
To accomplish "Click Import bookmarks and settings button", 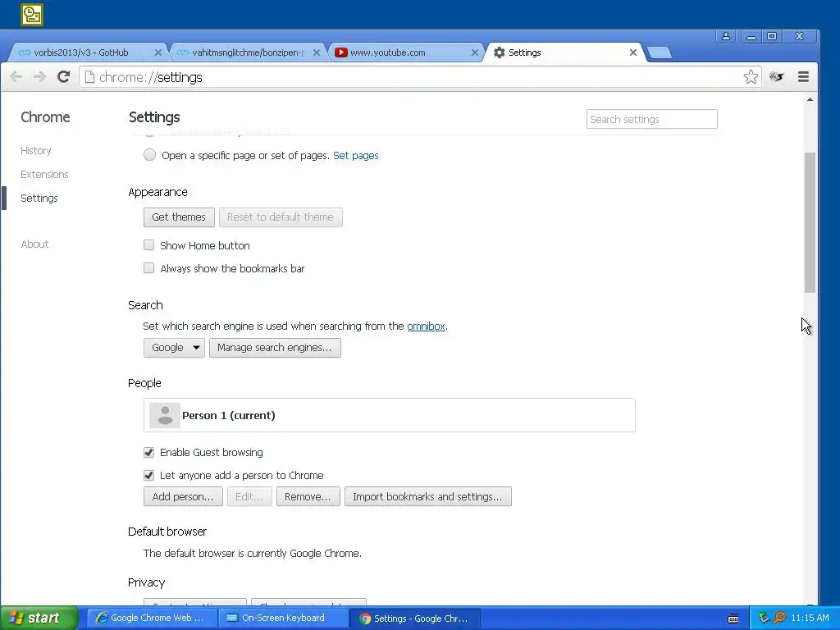I will pos(428,496).
